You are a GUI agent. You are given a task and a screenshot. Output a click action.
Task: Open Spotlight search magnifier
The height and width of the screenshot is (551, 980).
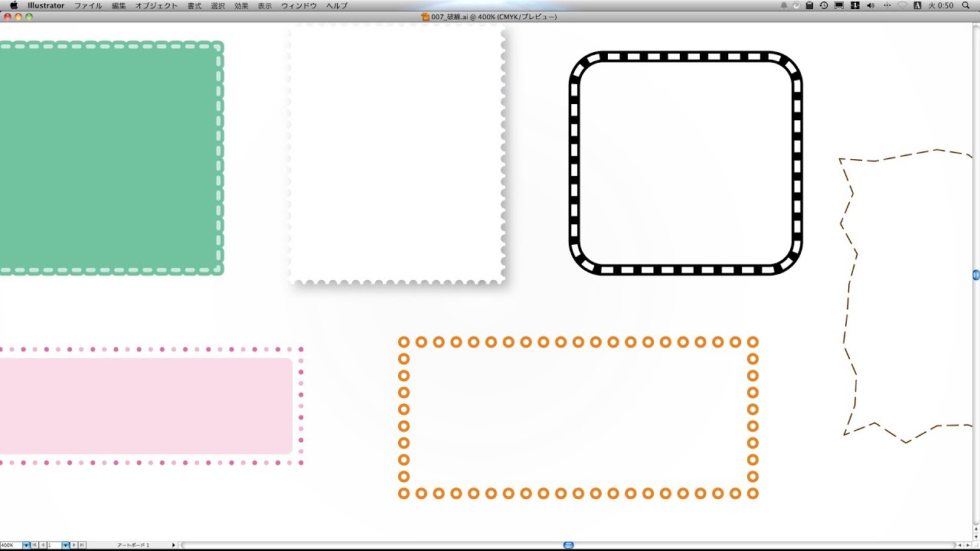[965, 5]
